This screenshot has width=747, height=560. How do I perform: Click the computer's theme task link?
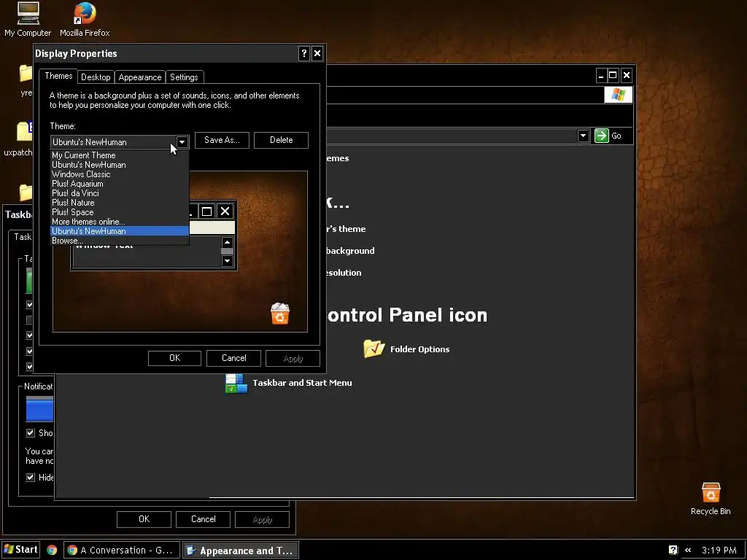coord(347,229)
